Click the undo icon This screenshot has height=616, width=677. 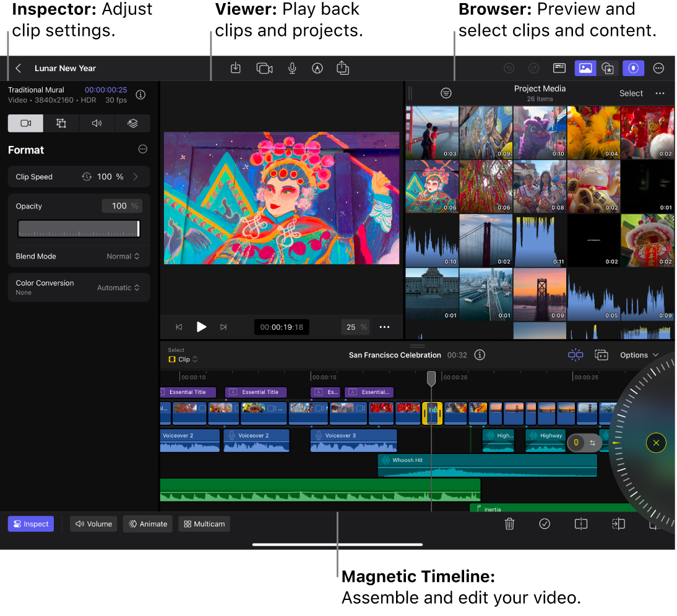(509, 68)
